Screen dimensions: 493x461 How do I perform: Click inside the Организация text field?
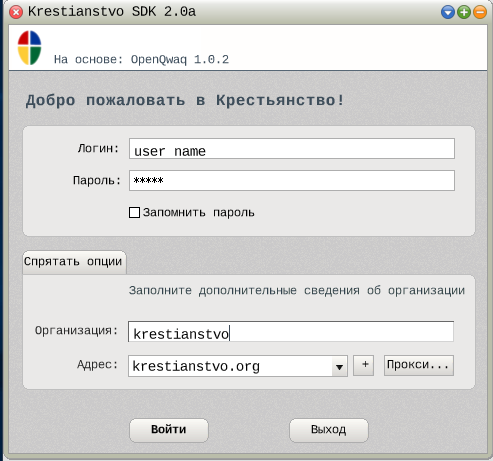click(291, 332)
